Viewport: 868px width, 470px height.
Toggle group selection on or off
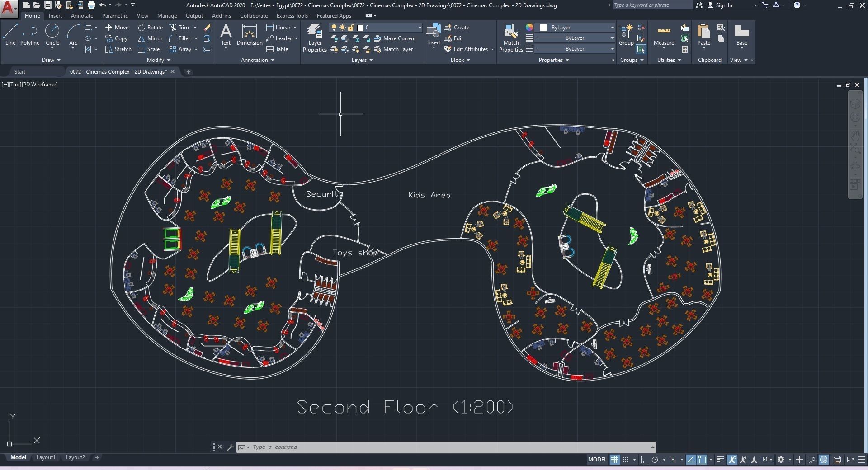(641, 49)
